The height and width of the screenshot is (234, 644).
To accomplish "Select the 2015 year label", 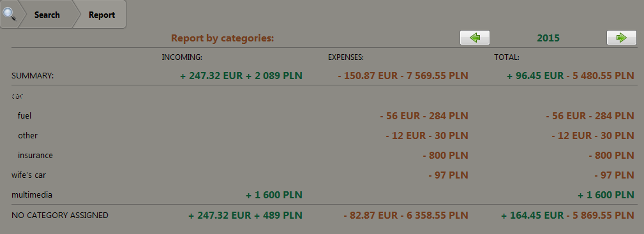I will [548, 38].
